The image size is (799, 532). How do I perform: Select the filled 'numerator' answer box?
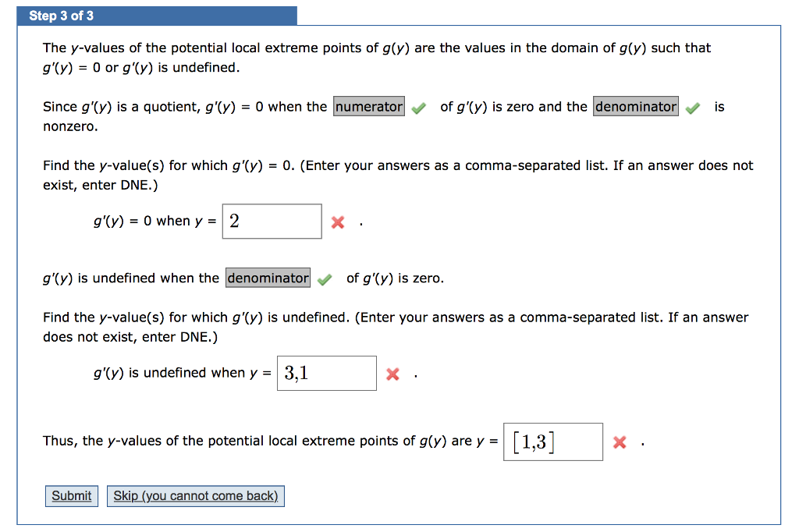pos(369,107)
